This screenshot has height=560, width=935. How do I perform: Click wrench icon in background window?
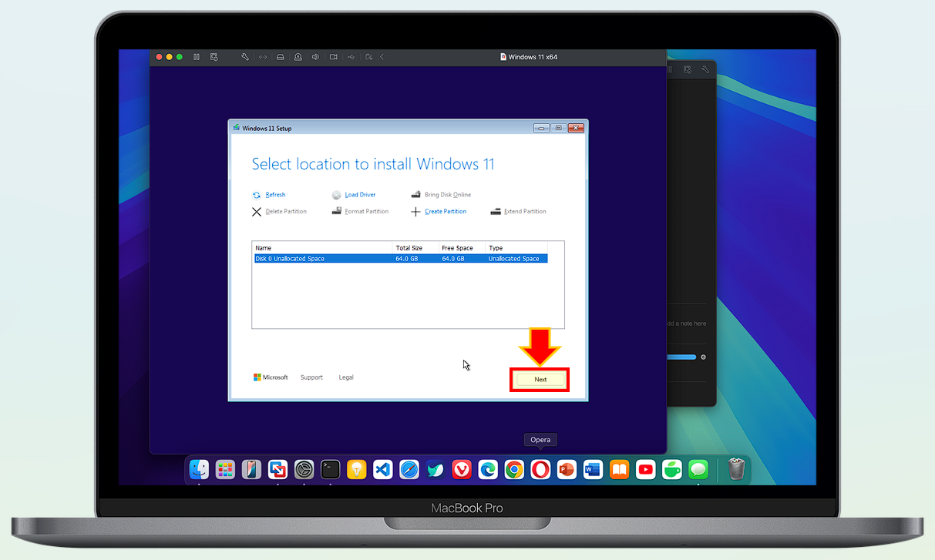click(707, 69)
